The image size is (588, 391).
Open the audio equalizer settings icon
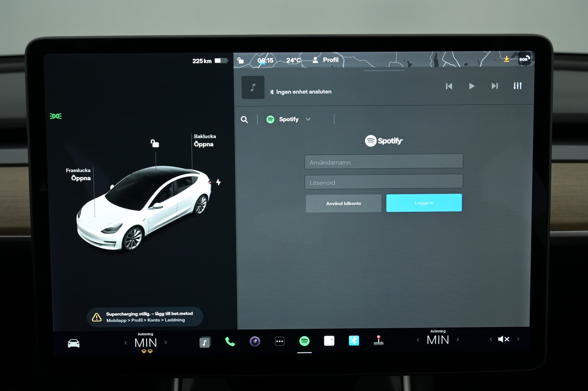click(517, 86)
